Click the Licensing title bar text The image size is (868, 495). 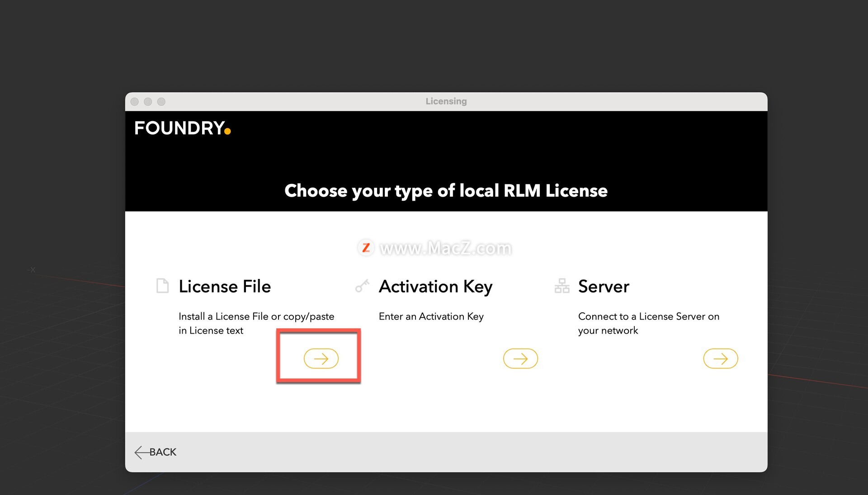[446, 101]
